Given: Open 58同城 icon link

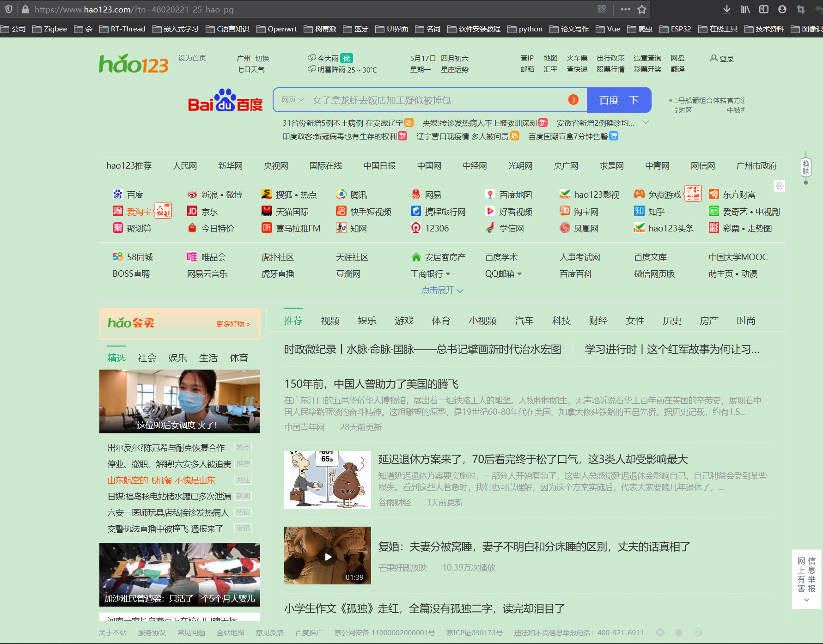Looking at the screenshot, I should [117, 256].
